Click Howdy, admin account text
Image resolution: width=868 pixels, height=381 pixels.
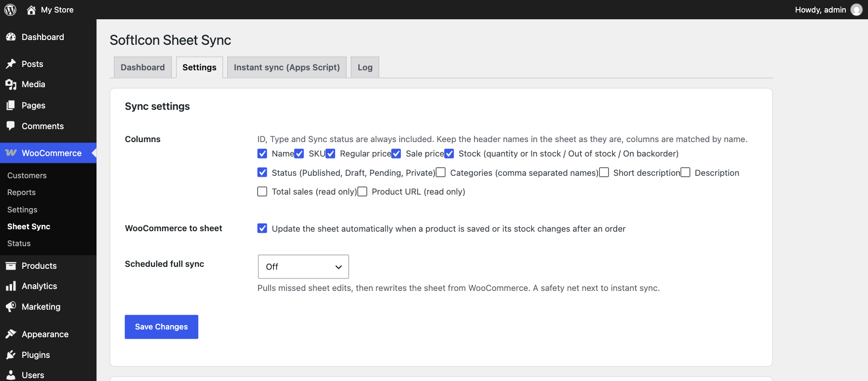(820, 10)
